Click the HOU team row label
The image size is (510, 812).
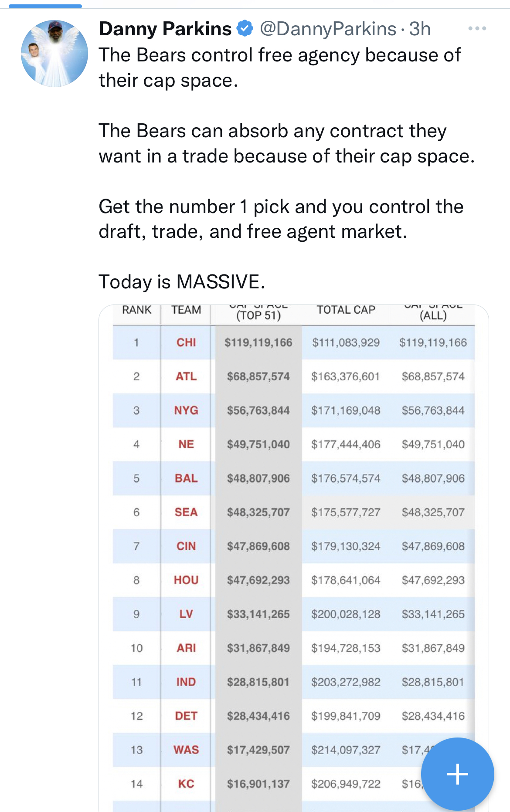point(186,580)
